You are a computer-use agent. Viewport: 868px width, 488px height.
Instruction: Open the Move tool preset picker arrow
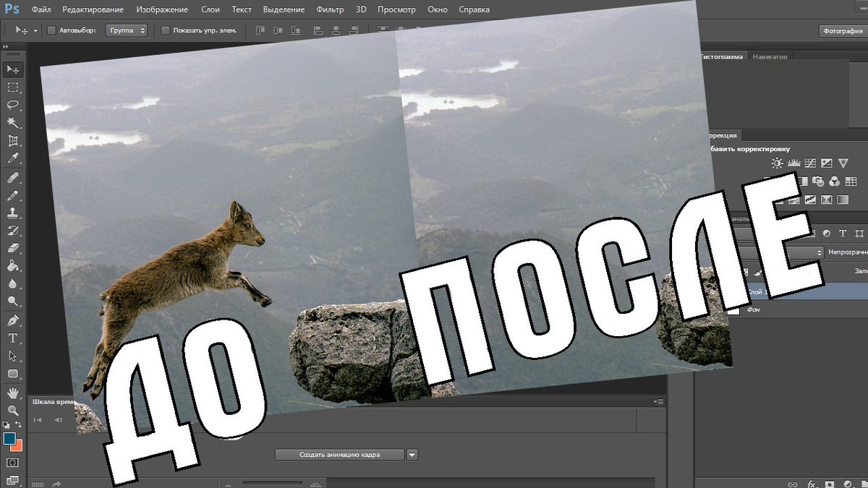click(35, 31)
